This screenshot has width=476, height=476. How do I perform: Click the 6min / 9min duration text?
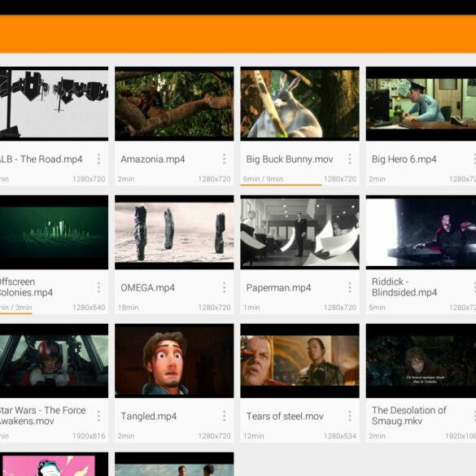[x=263, y=179]
